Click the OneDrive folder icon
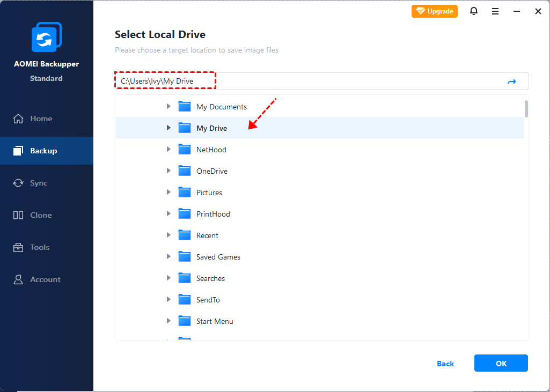 [x=185, y=171]
